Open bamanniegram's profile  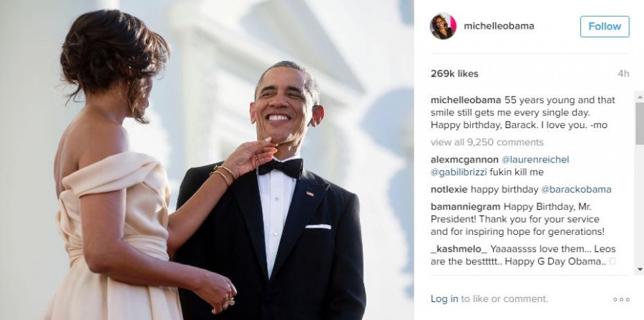[465, 207]
